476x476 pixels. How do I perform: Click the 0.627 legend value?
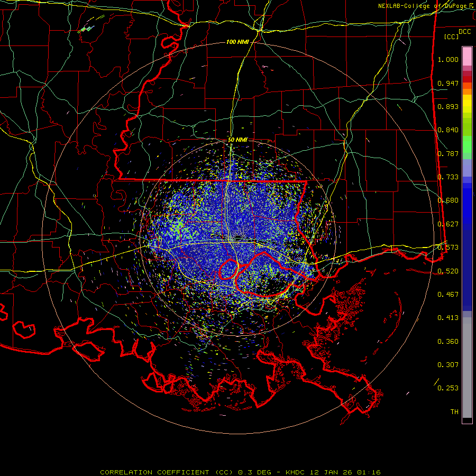tap(448, 224)
